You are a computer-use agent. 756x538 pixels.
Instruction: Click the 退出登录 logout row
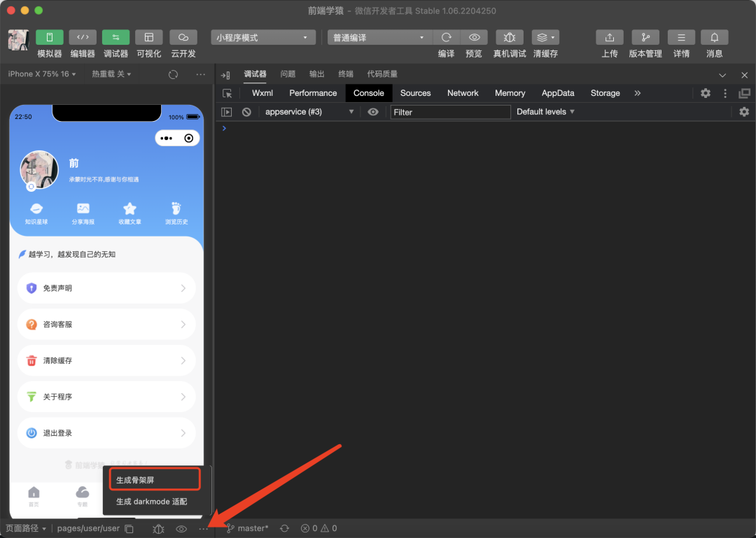pos(106,433)
